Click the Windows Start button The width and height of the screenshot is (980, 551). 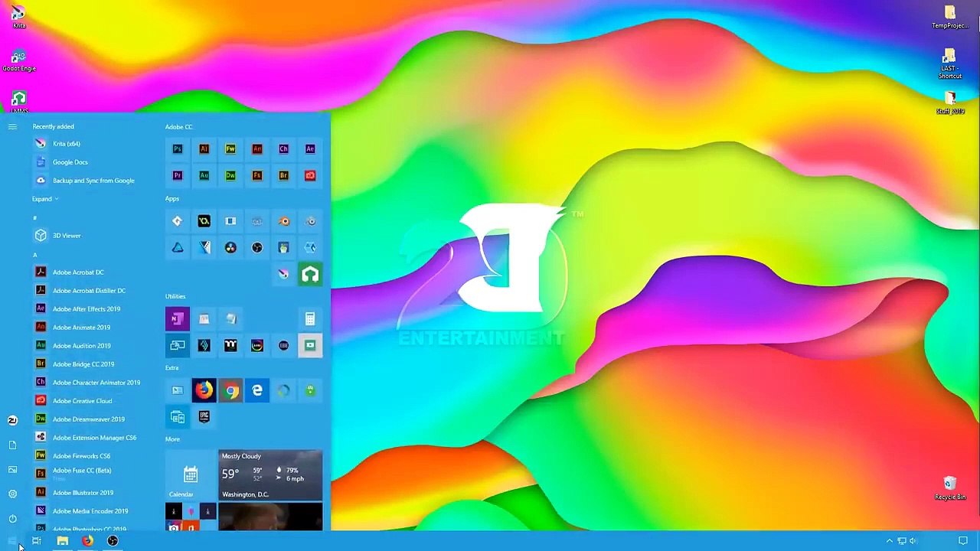[x=11, y=541]
